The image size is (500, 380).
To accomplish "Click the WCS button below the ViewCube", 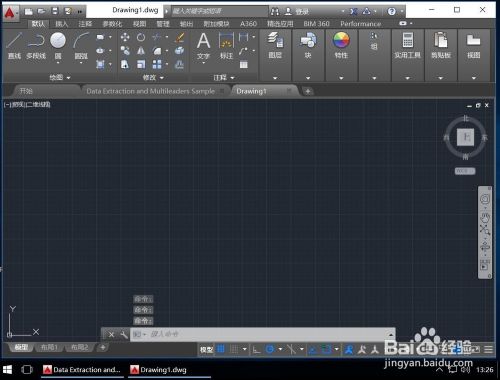I will click(x=465, y=171).
